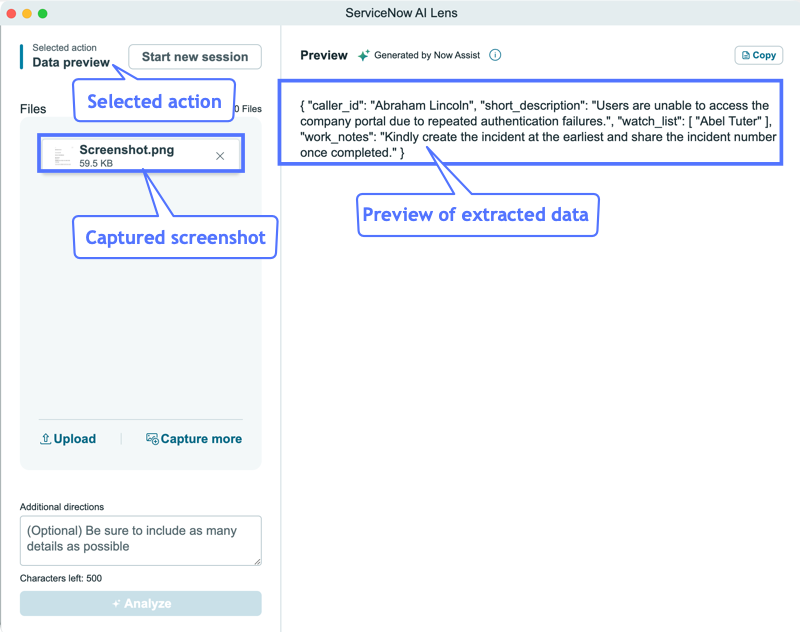The height and width of the screenshot is (632, 800).
Task: Focus the Additional directions text field
Action: click(141, 540)
